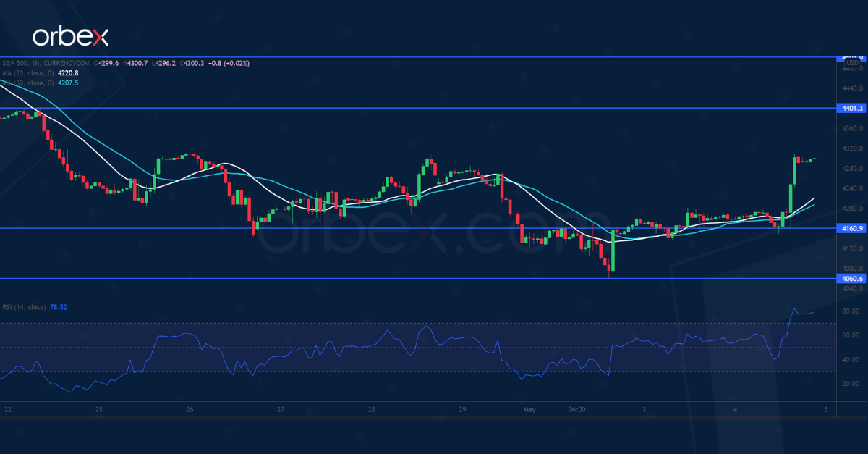
Task: Select the RSI (14, close) indicator label
Action: pos(22,307)
